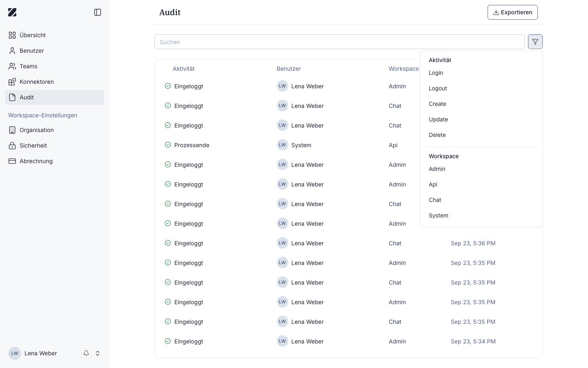Open Organisation settings

[54, 130]
